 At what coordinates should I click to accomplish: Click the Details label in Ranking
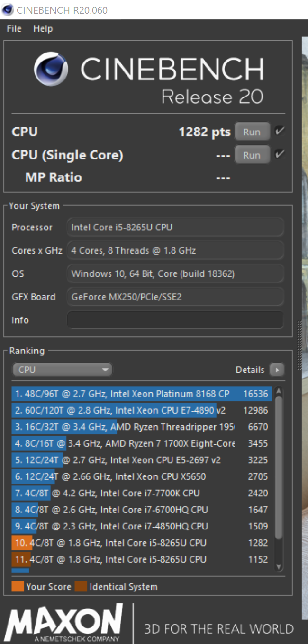coord(250,370)
